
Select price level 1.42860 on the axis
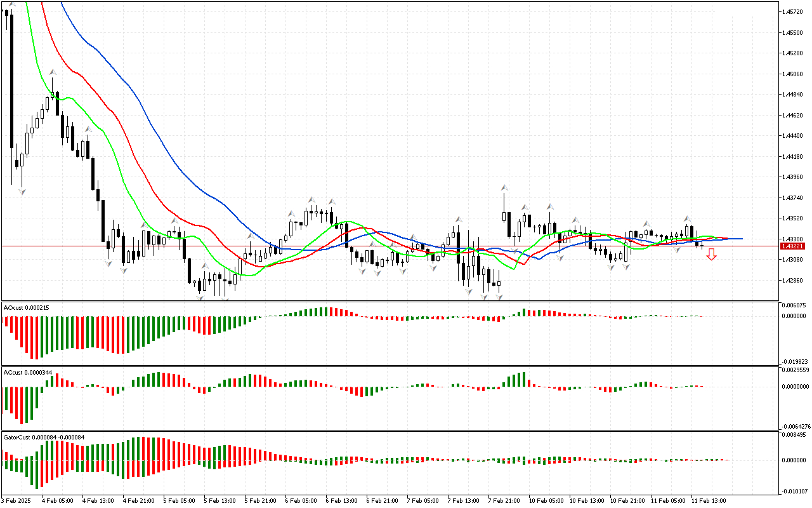click(792, 281)
